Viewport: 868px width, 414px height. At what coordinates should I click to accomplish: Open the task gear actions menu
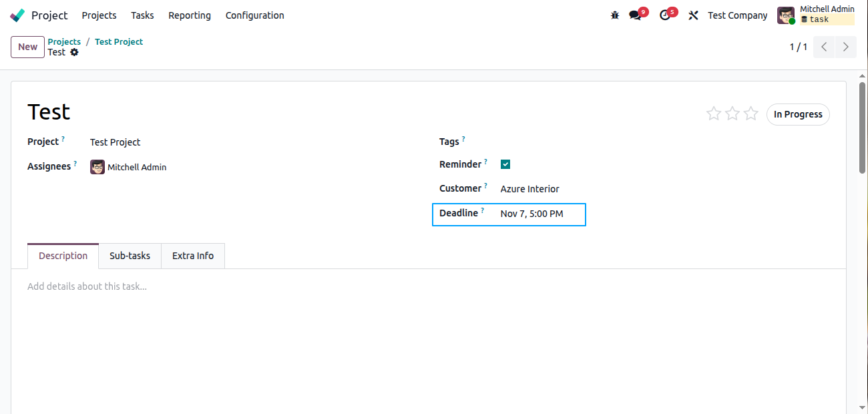click(74, 52)
